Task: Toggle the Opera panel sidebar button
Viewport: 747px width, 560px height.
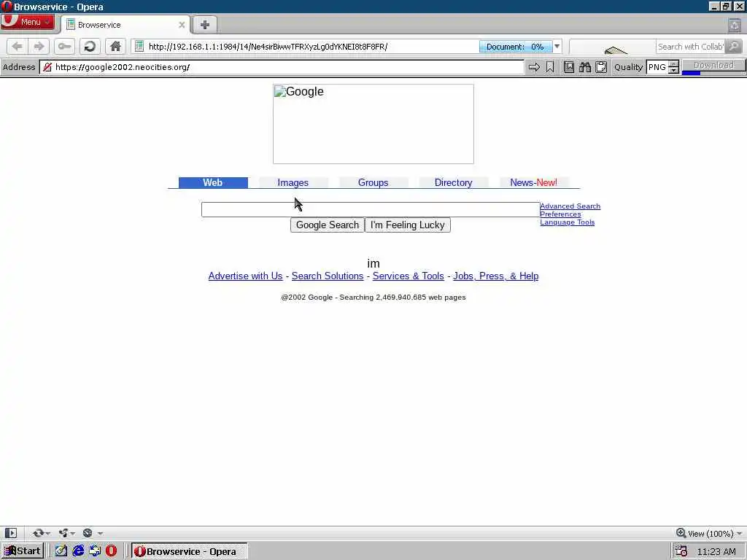Action: point(11,533)
